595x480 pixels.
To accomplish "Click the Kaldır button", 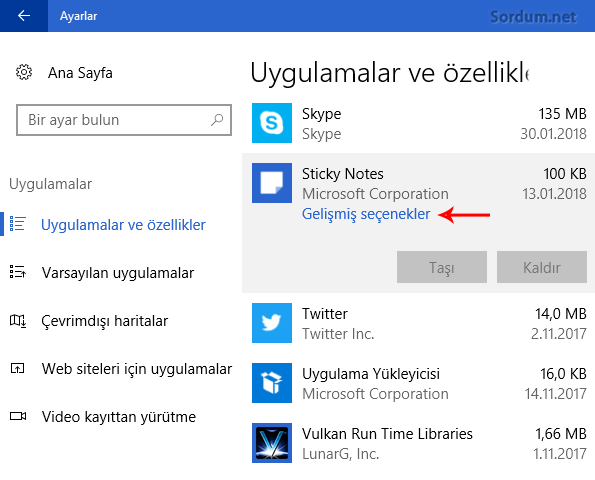I will (542, 267).
